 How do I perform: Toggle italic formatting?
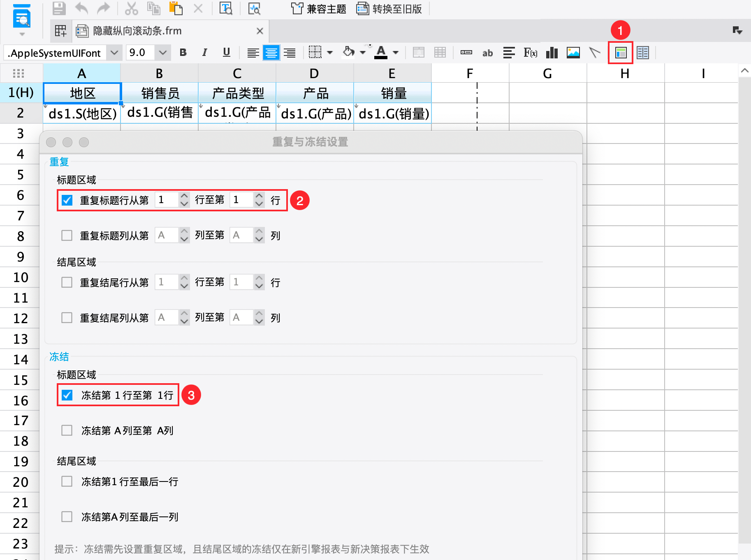point(204,52)
